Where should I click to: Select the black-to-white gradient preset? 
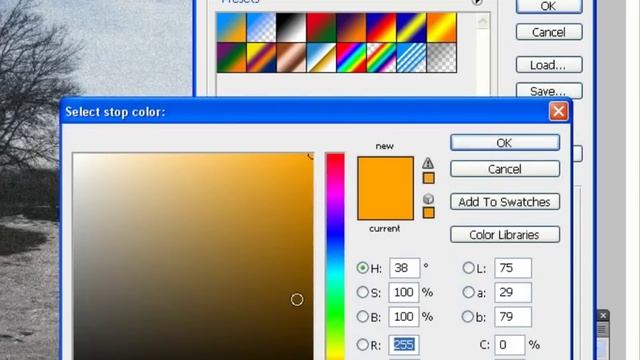coord(291,28)
